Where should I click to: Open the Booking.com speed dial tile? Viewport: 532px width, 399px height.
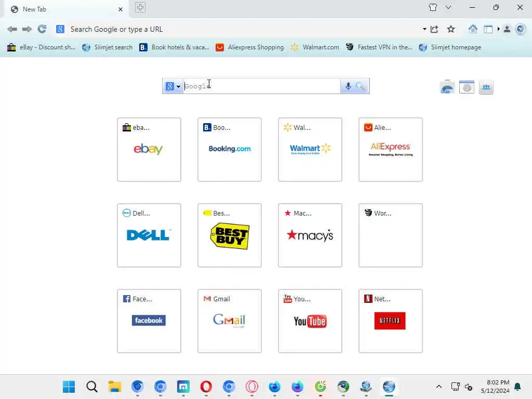point(230,150)
